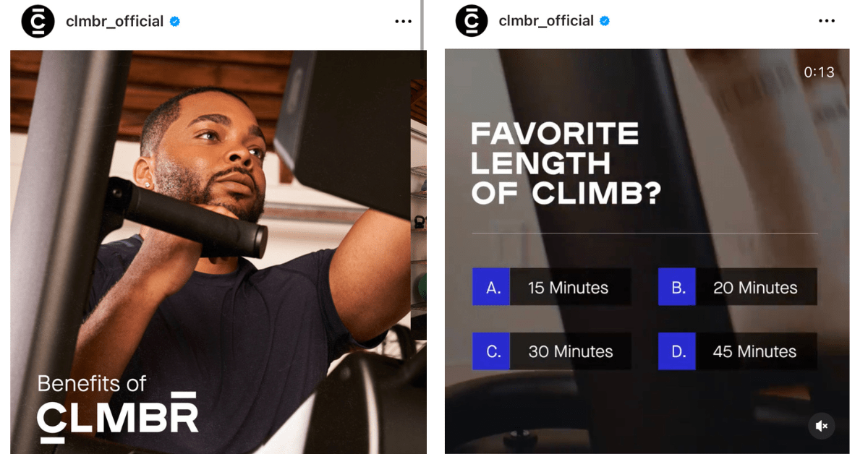Open three-dot options menu of left post
868x454 pixels.
point(403,22)
